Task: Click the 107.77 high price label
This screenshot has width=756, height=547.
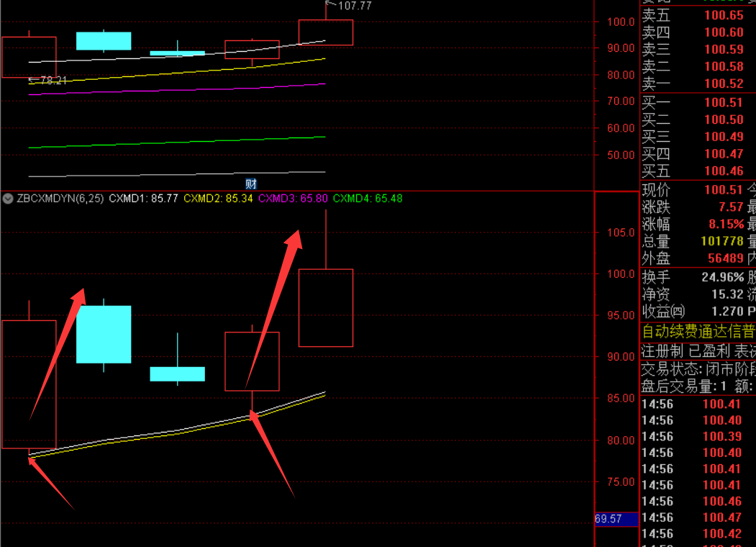Action: [x=355, y=6]
